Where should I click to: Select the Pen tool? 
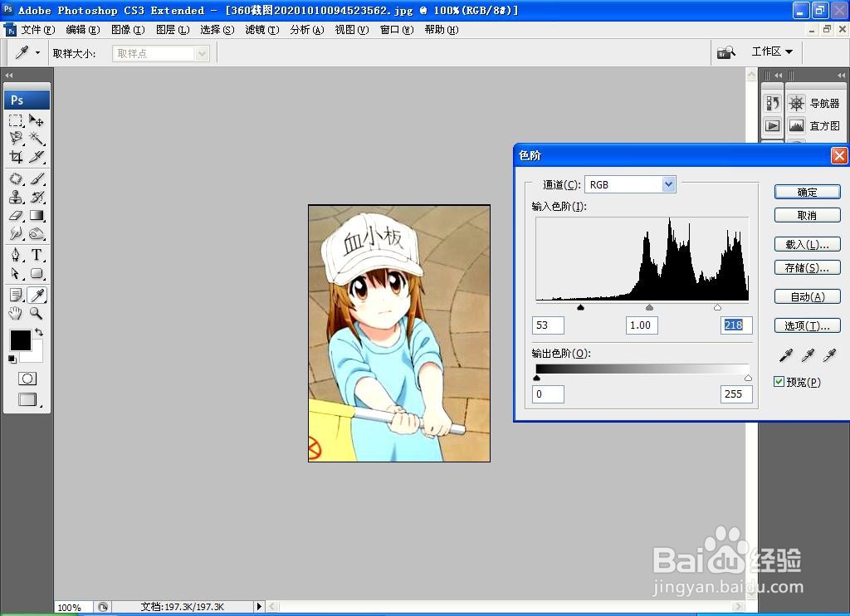click(x=16, y=255)
